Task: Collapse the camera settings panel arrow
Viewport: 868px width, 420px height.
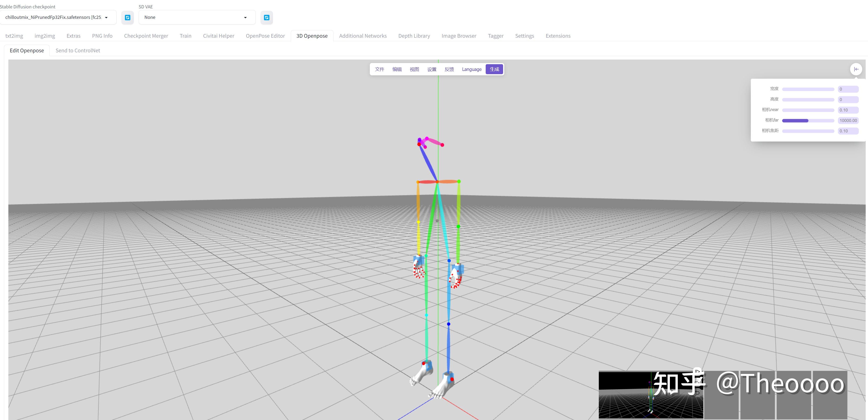Action: click(856, 69)
